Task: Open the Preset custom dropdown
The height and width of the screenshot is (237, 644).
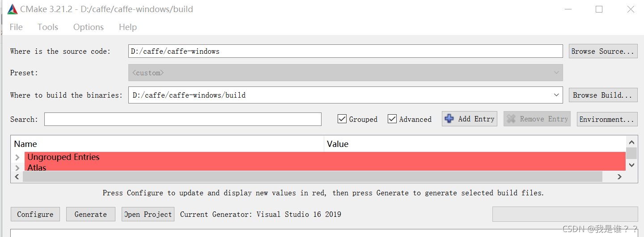Action: [x=345, y=73]
